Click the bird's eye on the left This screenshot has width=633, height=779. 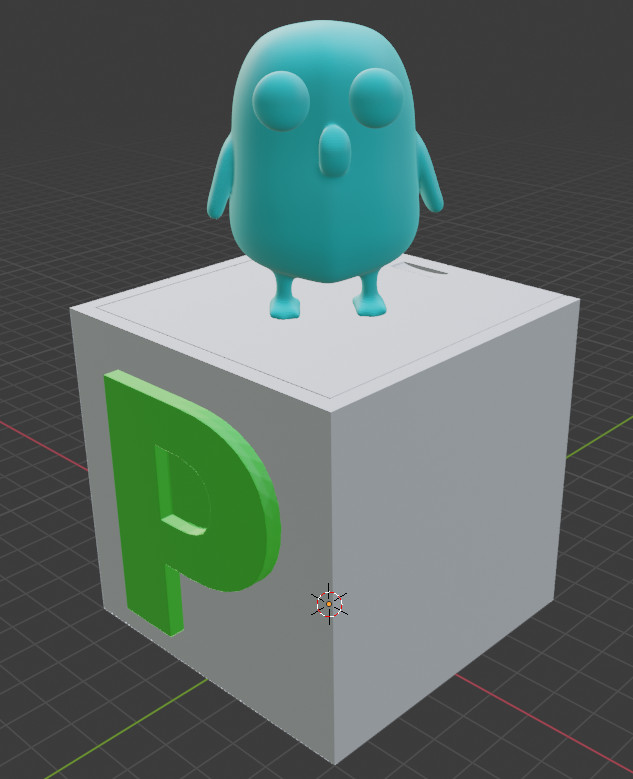pos(281,100)
